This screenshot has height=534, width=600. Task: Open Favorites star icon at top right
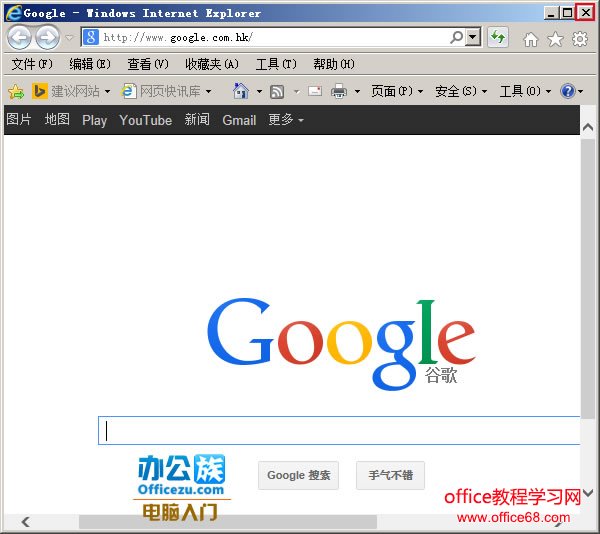point(555,39)
